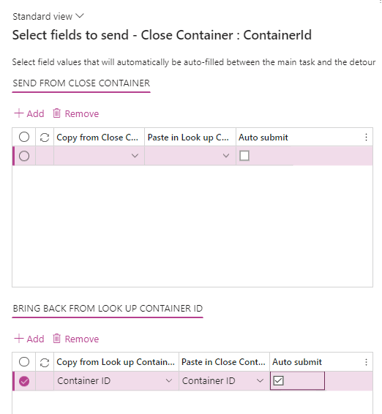Expand the Standard view dropdown
The image size is (382, 414).
point(48,16)
